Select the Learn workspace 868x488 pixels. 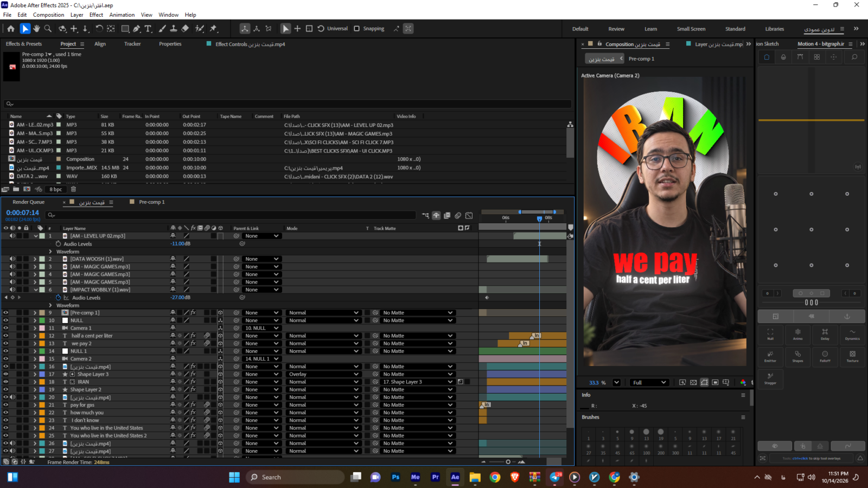click(651, 29)
